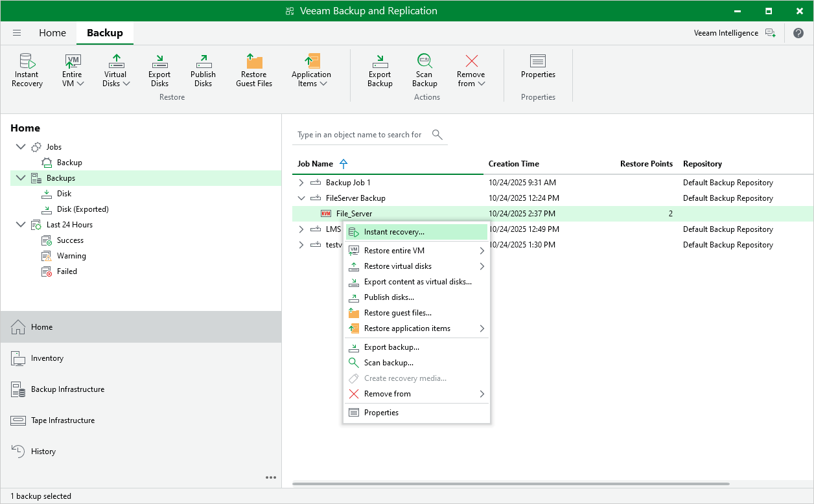Open the History navigation pane
The width and height of the screenshot is (814, 504).
pyautogui.click(x=141, y=452)
